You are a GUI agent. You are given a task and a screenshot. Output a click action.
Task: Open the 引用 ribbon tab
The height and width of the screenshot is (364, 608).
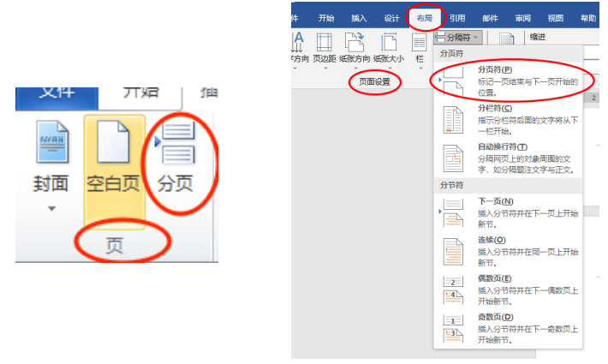click(457, 18)
